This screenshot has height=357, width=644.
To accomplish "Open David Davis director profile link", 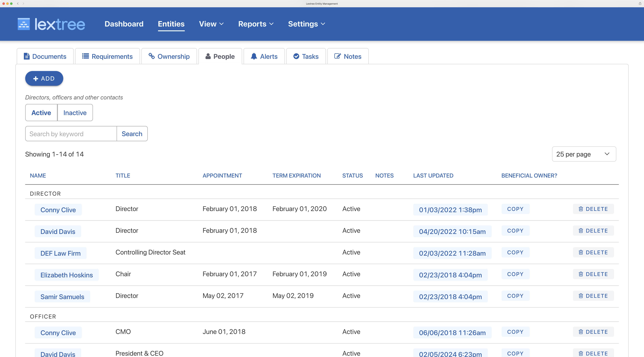I will [x=58, y=231].
